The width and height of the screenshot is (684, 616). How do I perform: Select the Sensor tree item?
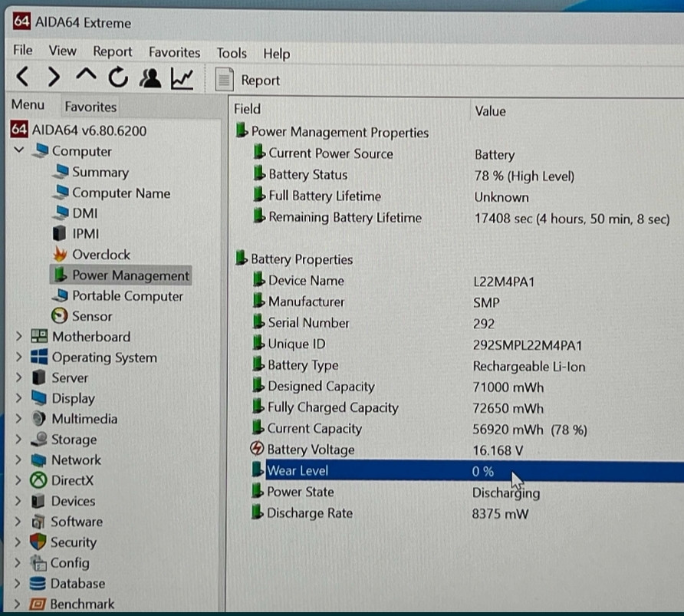pyautogui.click(x=91, y=316)
